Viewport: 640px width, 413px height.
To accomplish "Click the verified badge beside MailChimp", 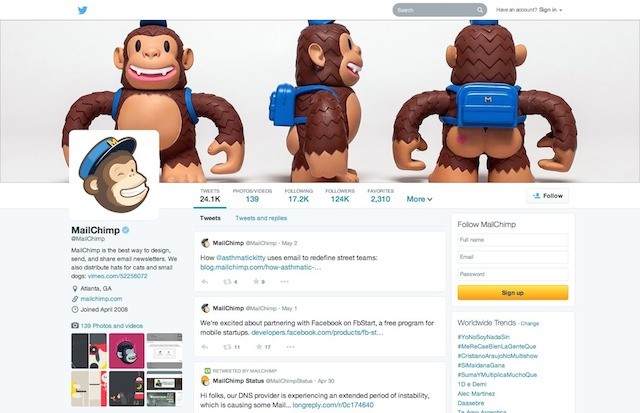I will [126, 230].
